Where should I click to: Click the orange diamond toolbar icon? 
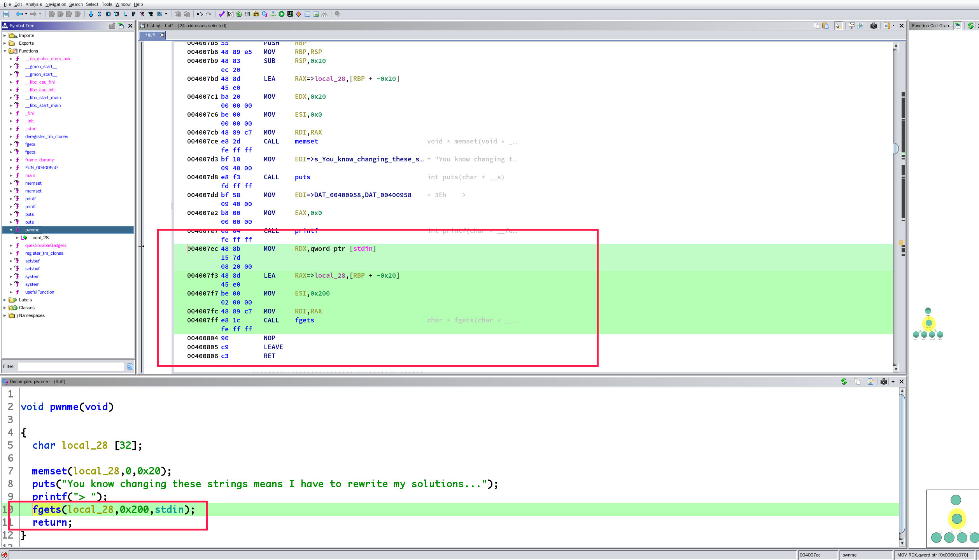299,14
